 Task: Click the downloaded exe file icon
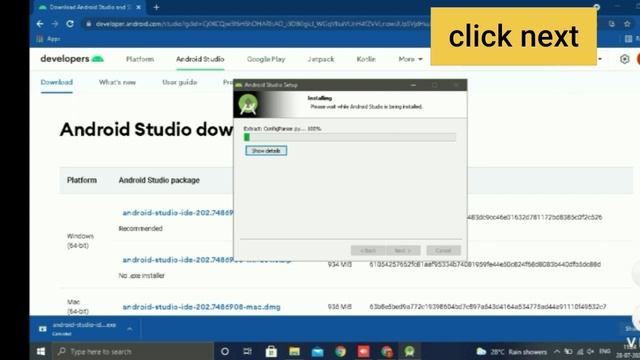(42, 329)
